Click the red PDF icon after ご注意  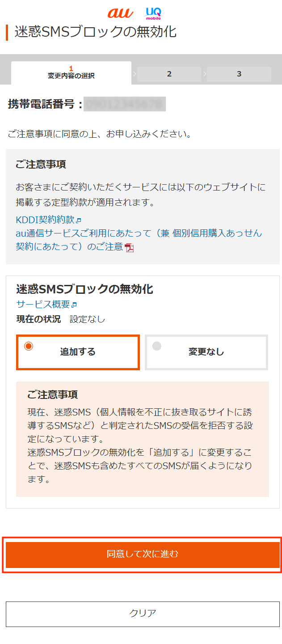tap(129, 247)
